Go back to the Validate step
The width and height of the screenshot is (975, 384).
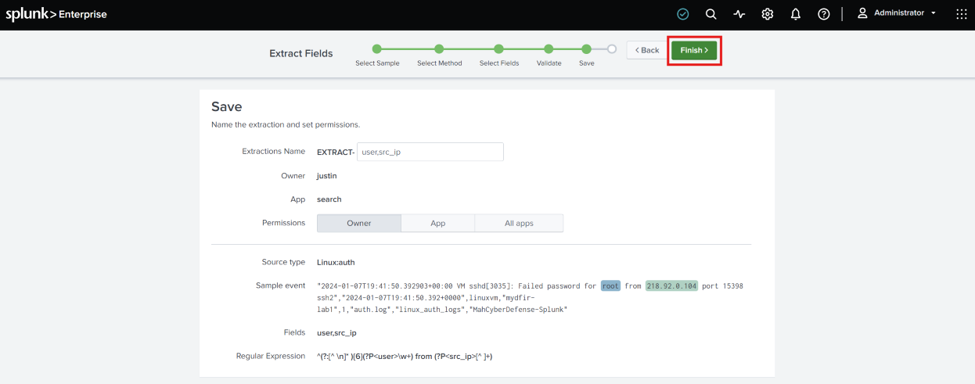[x=548, y=49]
